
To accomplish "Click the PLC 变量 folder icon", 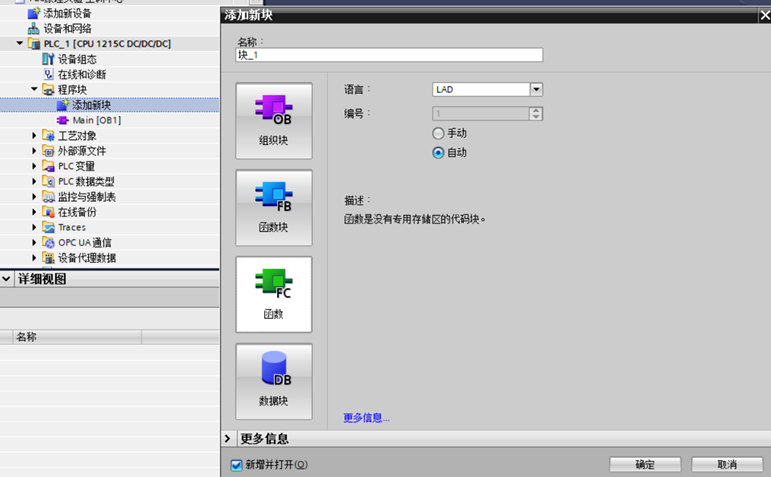I will click(48, 166).
